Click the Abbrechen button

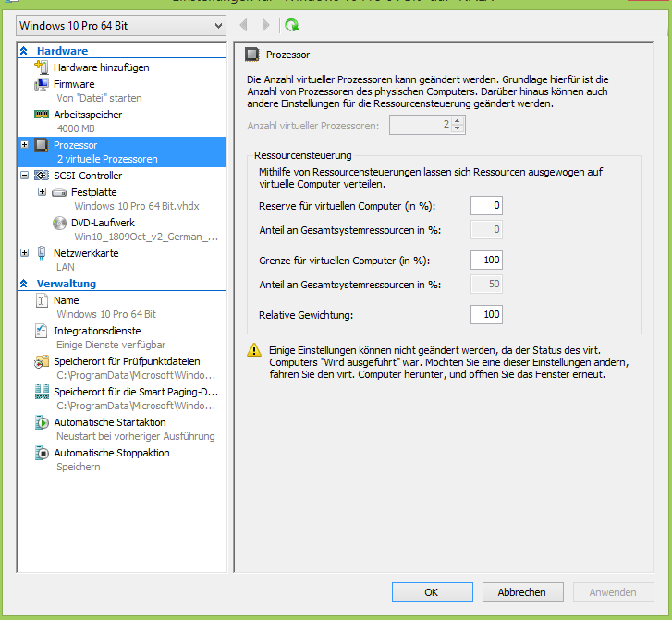pos(523,591)
